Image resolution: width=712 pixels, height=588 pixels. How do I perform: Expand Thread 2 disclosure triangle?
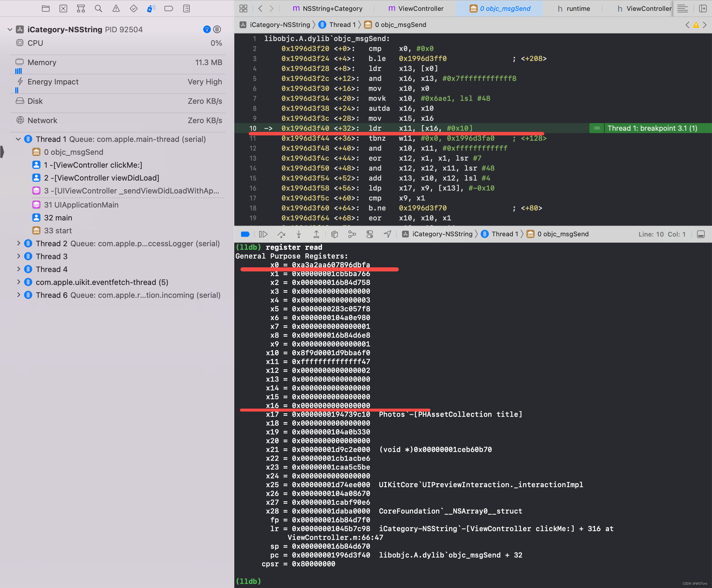coord(18,243)
